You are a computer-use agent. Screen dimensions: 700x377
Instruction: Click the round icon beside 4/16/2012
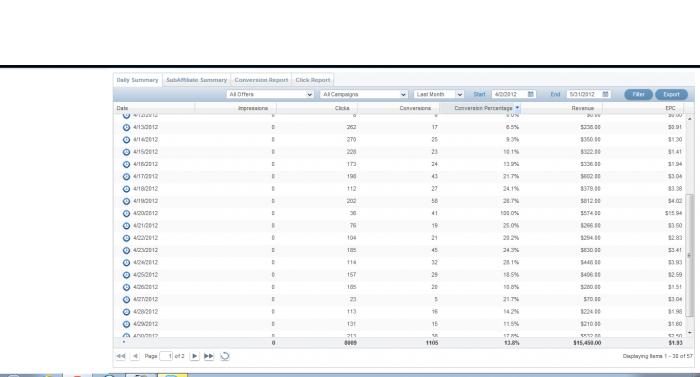[x=126, y=164]
